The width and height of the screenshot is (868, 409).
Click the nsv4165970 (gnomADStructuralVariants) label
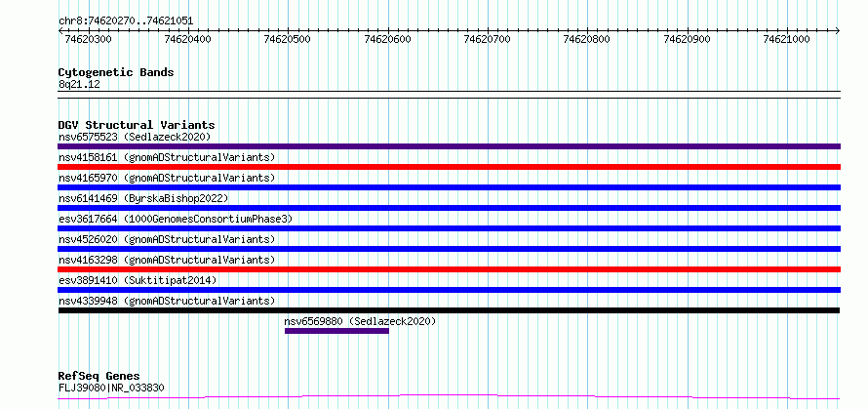[x=167, y=178]
